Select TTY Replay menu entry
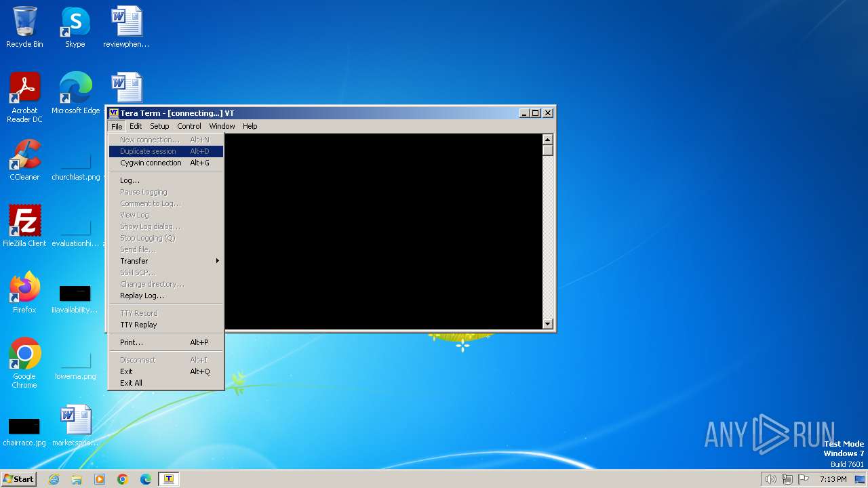The image size is (868, 488). click(x=166, y=325)
